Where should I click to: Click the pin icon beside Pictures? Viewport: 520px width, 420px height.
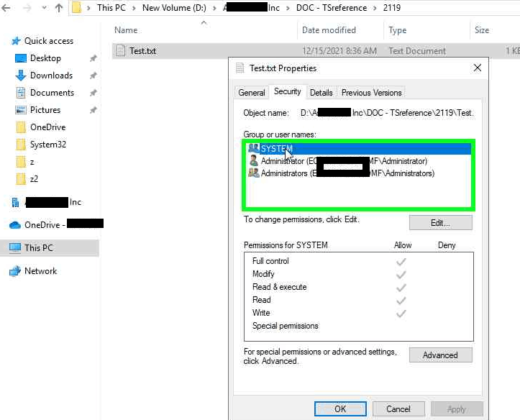(x=93, y=110)
